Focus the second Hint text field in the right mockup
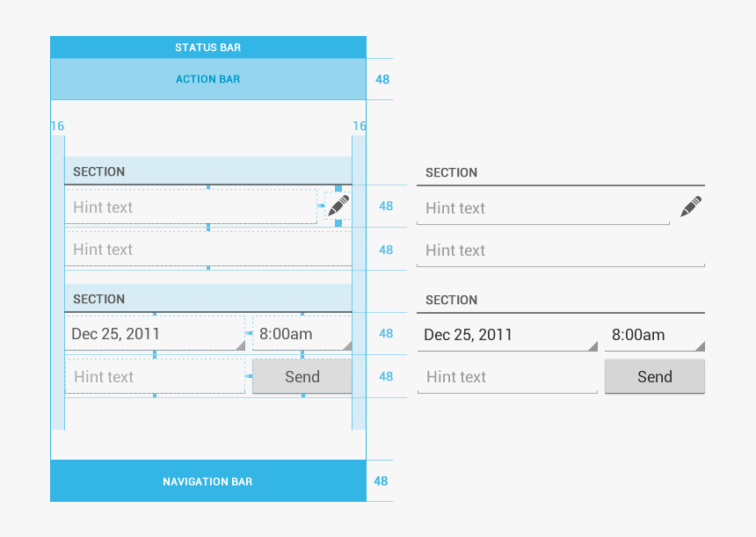 click(560, 250)
